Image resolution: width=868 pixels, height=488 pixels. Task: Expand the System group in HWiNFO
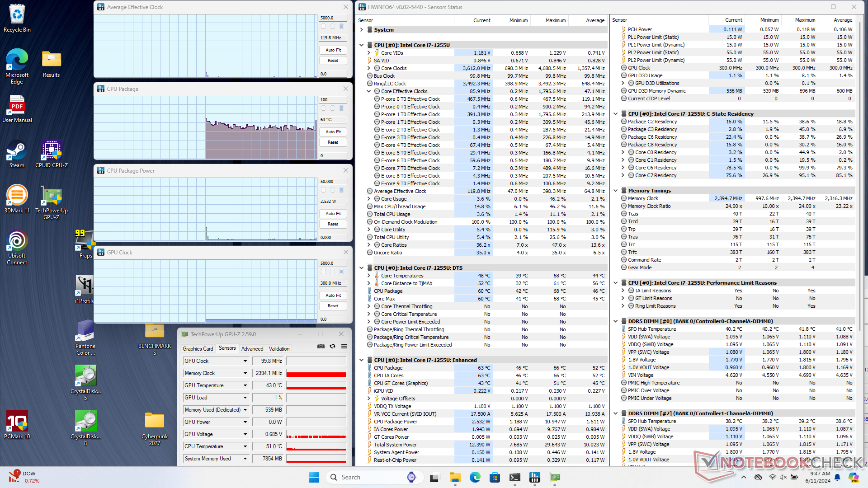pos(362,30)
